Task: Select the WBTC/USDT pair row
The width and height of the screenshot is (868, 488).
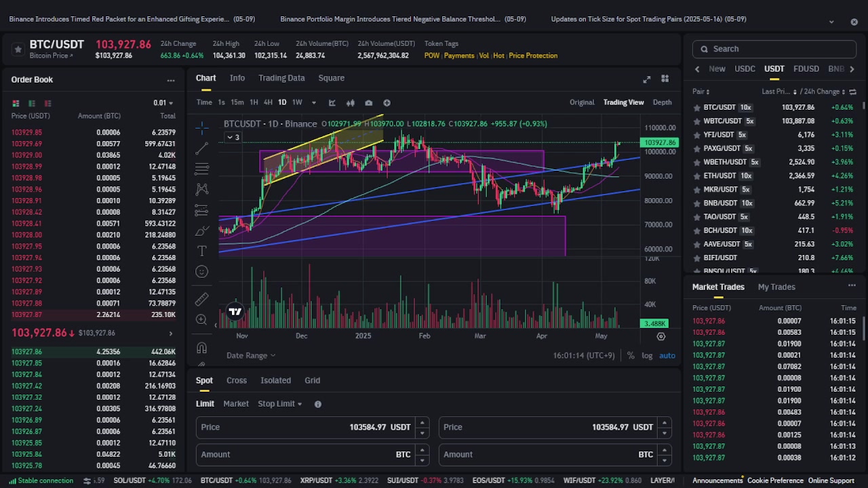Action: point(774,121)
